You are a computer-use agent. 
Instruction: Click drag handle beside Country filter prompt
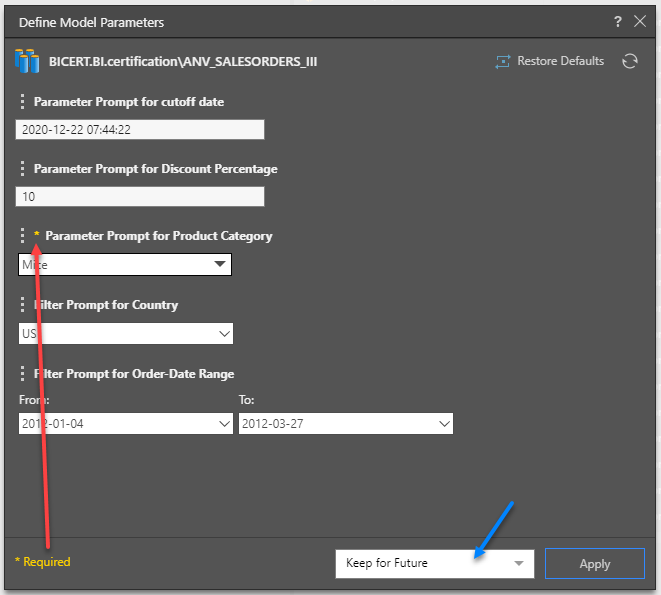(x=23, y=305)
